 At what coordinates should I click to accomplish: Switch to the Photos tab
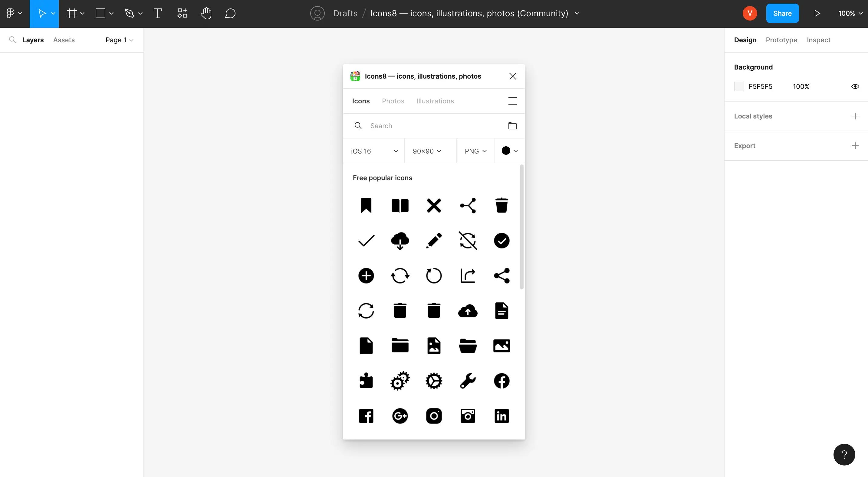tap(393, 100)
